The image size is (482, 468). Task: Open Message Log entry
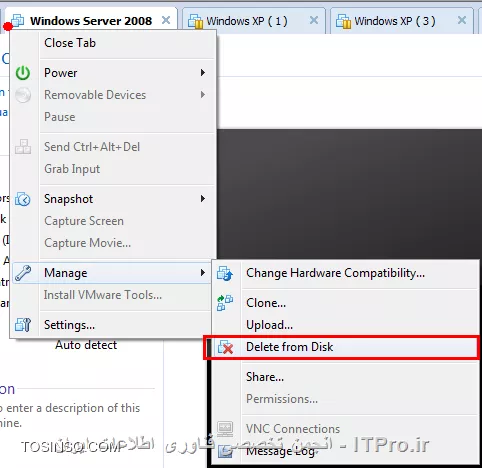click(x=345, y=451)
